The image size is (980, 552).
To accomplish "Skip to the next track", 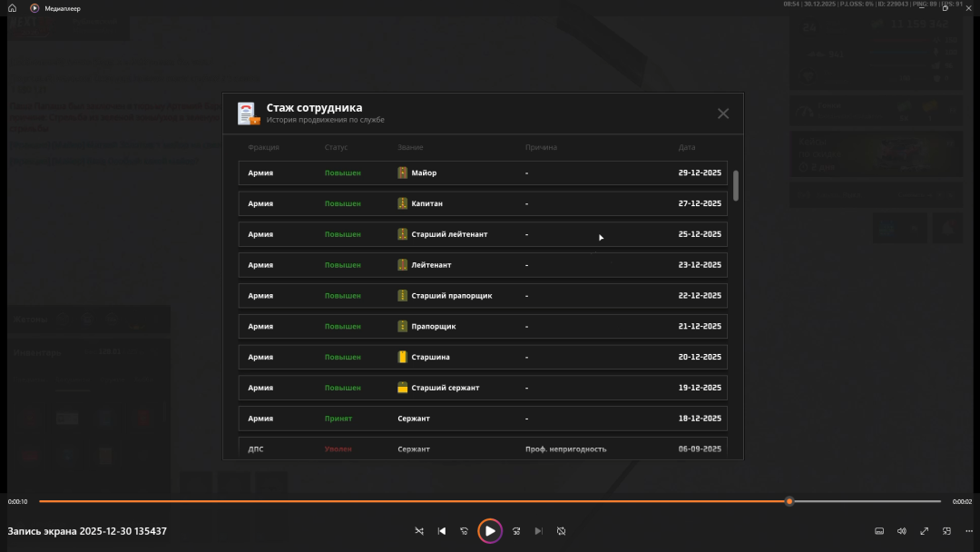I will (x=539, y=531).
